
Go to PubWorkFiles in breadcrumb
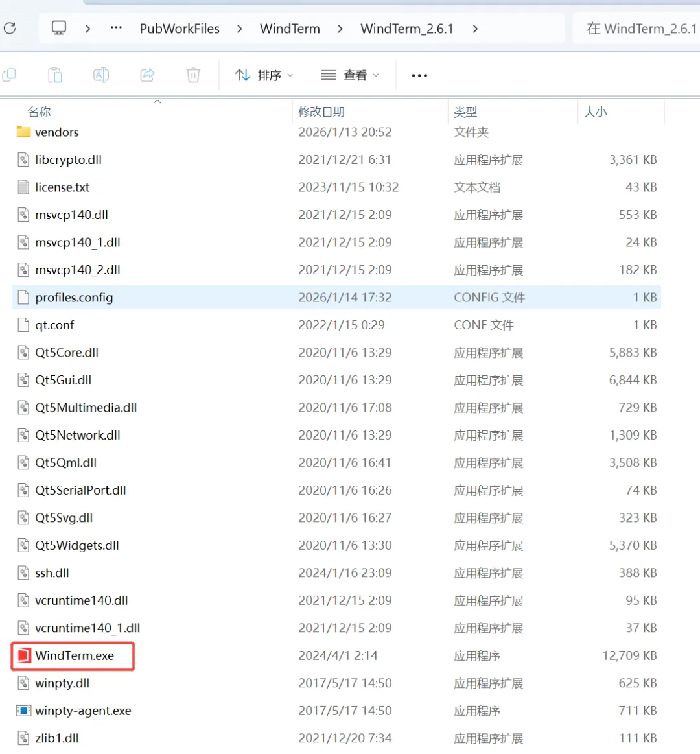180,29
